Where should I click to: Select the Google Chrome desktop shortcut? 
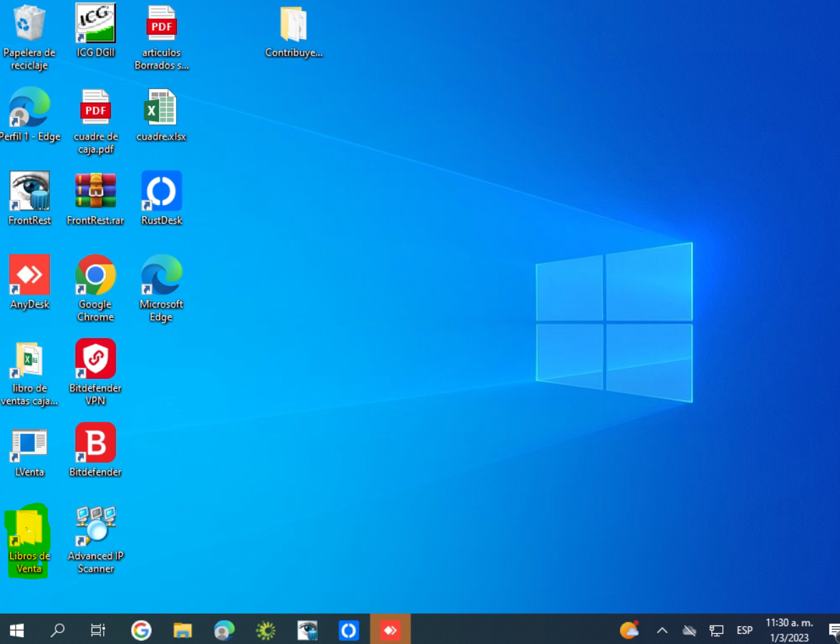pyautogui.click(x=96, y=289)
